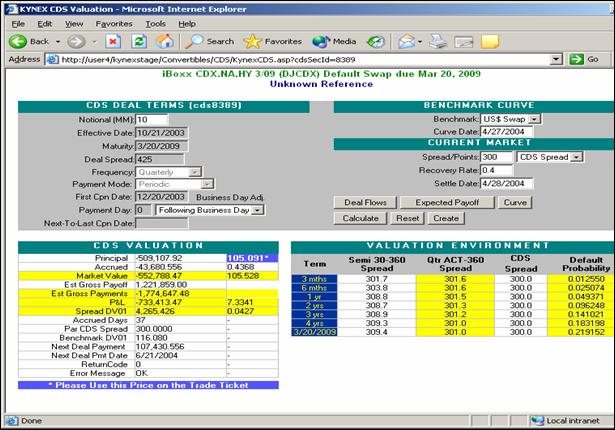Click the Spread/Points input field
The width and height of the screenshot is (615, 430).
(496, 157)
